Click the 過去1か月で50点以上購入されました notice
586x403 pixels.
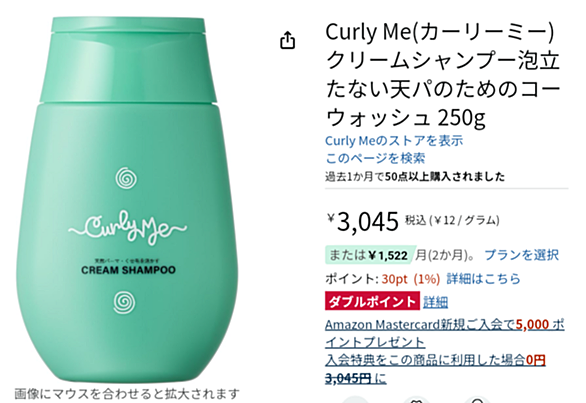click(415, 176)
